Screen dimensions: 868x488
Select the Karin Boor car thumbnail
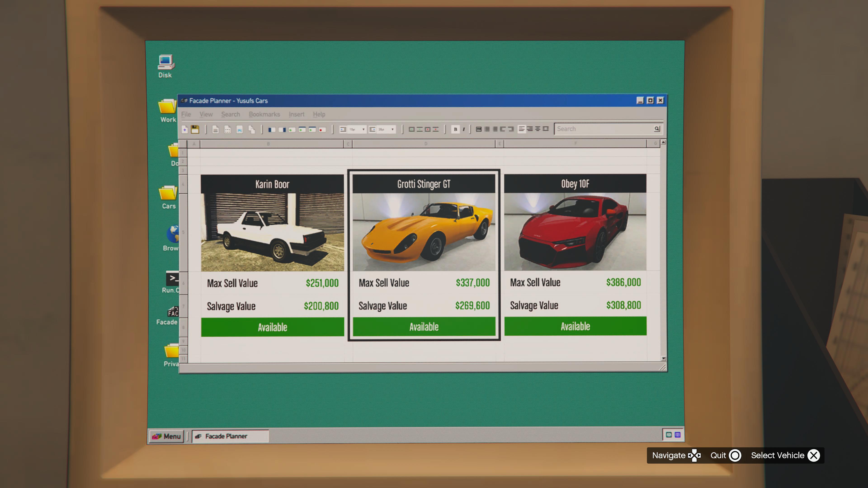click(272, 232)
